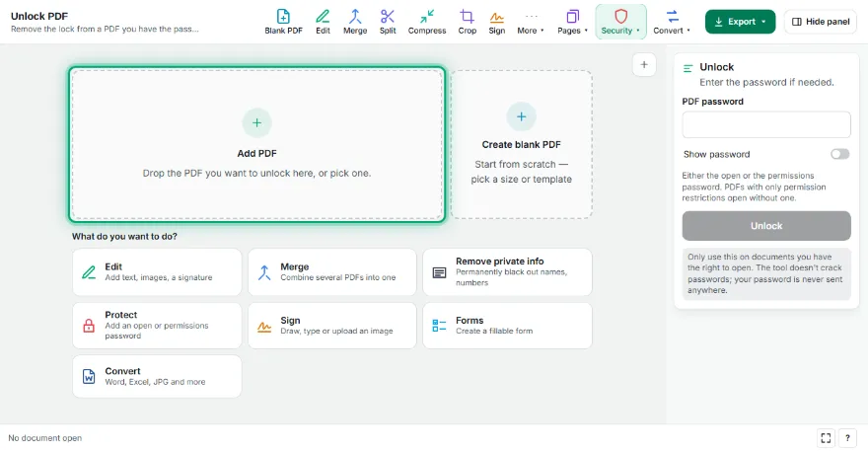The image size is (868, 451).
Task: Expand the More tools menu
Action: tap(531, 22)
